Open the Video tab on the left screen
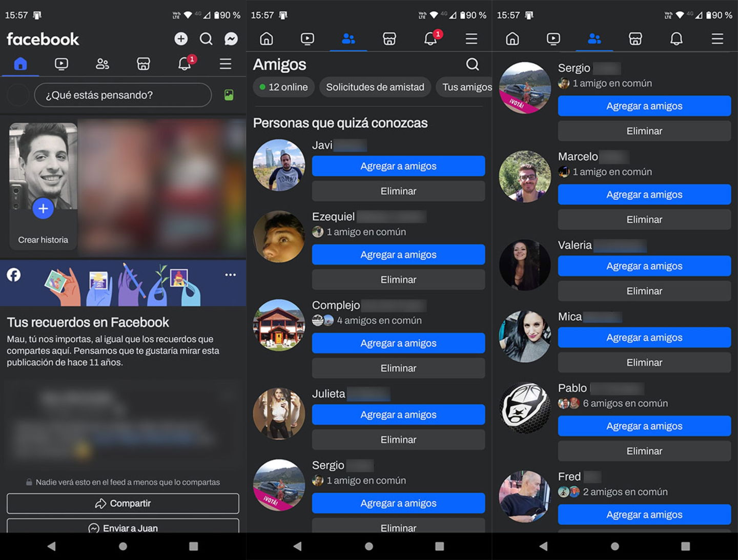Screen dimensions: 738x560 click(61, 64)
